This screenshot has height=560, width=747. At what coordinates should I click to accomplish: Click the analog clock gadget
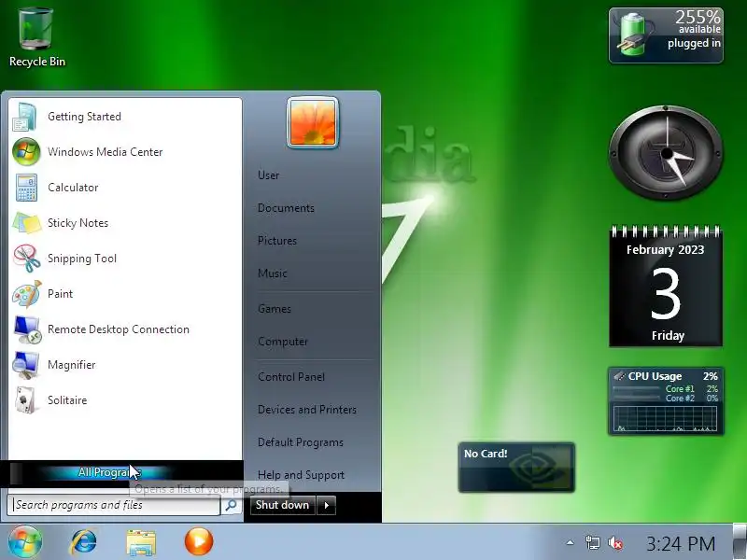(x=666, y=153)
